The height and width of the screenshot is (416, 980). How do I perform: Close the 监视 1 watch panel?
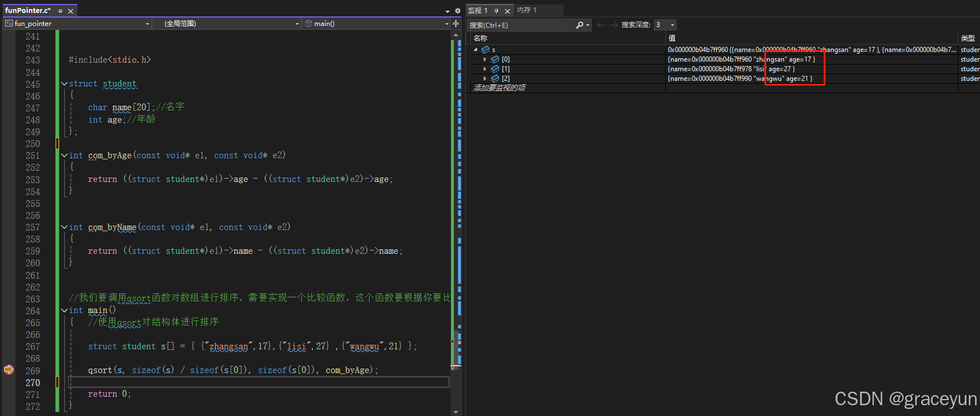tap(508, 11)
